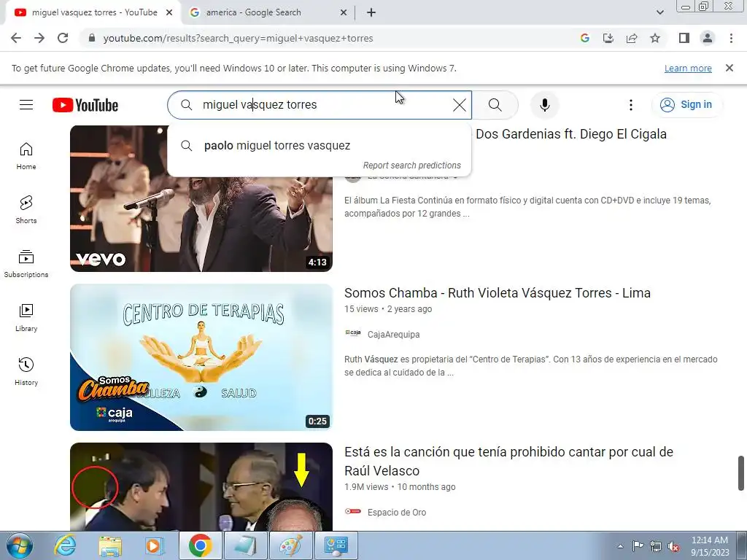Open the Dos Gardenias vevo video thumbnail

click(201, 198)
